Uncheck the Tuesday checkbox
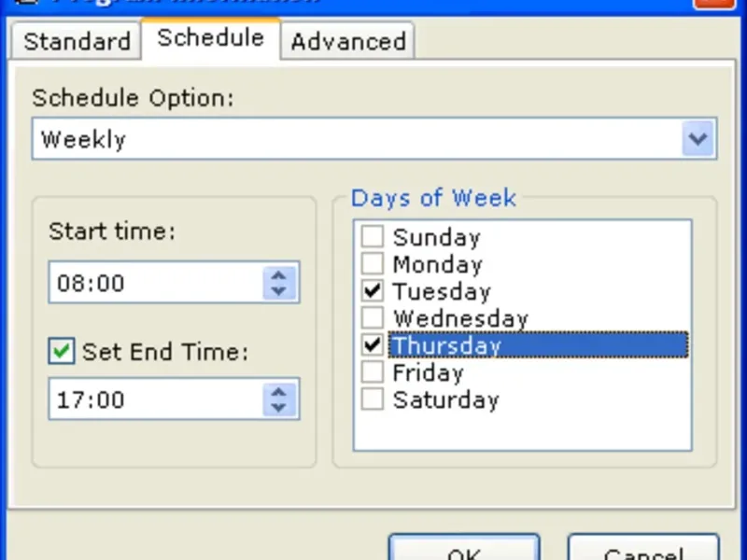This screenshot has width=747, height=560. (373, 291)
